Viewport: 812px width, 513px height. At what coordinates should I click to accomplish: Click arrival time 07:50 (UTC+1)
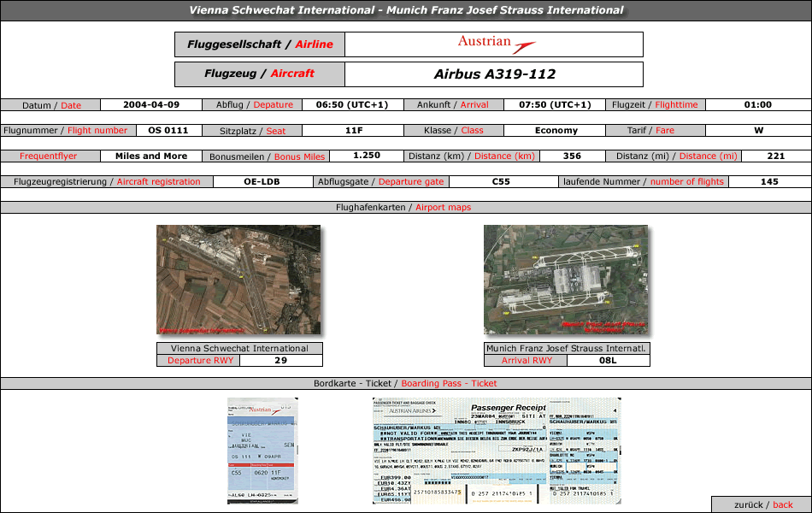point(555,104)
